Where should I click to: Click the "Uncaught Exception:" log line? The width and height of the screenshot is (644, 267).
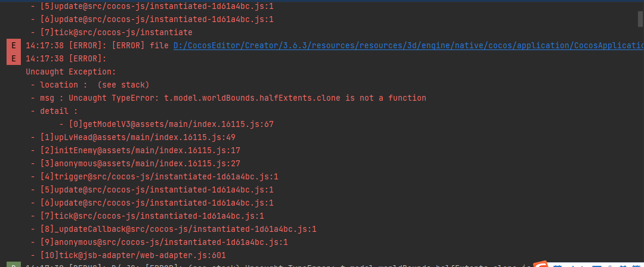pos(63,72)
